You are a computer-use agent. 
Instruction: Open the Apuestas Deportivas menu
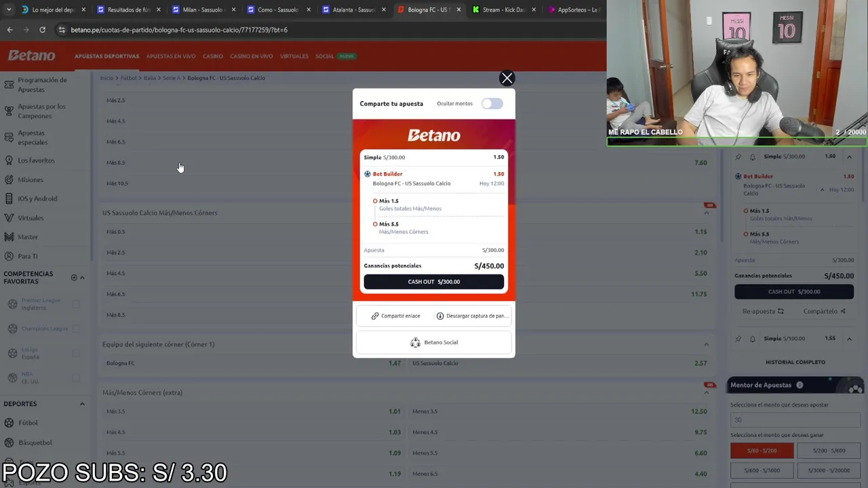pyautogui.click(x=106, y=56)
